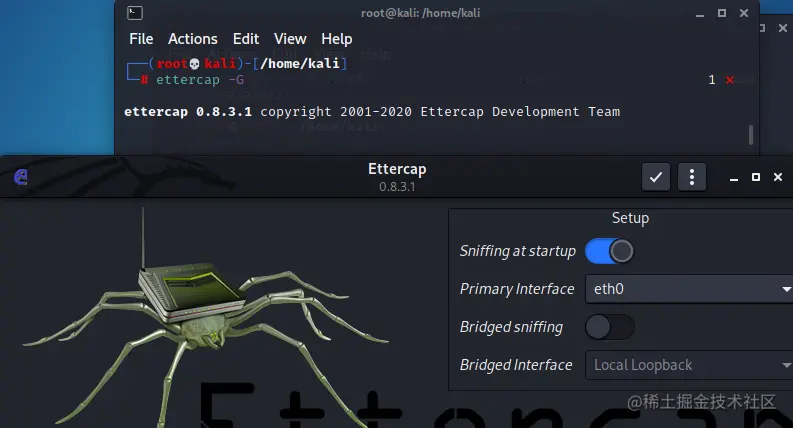
Task: Click the ettercap 0.8.3.1 copyright line
Action: (x=372, y=112)
